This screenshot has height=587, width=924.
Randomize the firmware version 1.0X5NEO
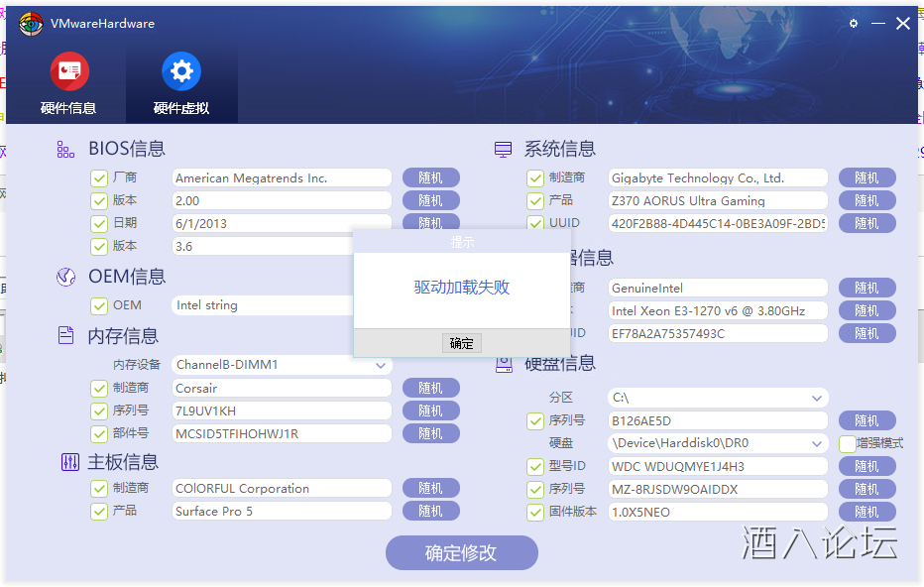pos(866,513)
